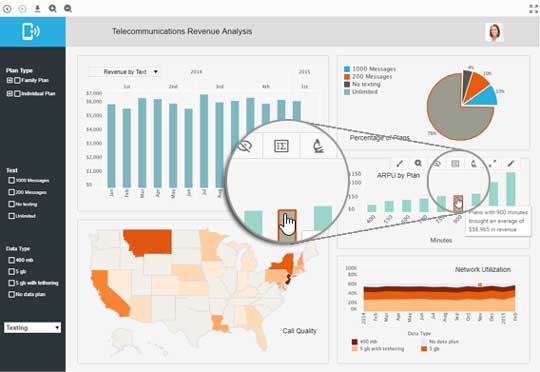
Task: Click the magnifier icon in ARPU chart toolbar
Action: pos(418,163)
